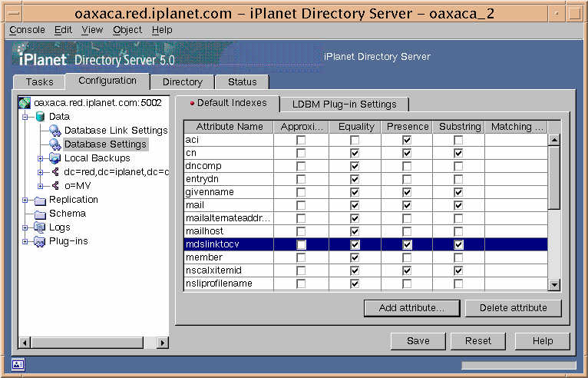The height and width of the screenshot is (378, 588).
Task: Open the Console menu
Action: coord(27,30)
